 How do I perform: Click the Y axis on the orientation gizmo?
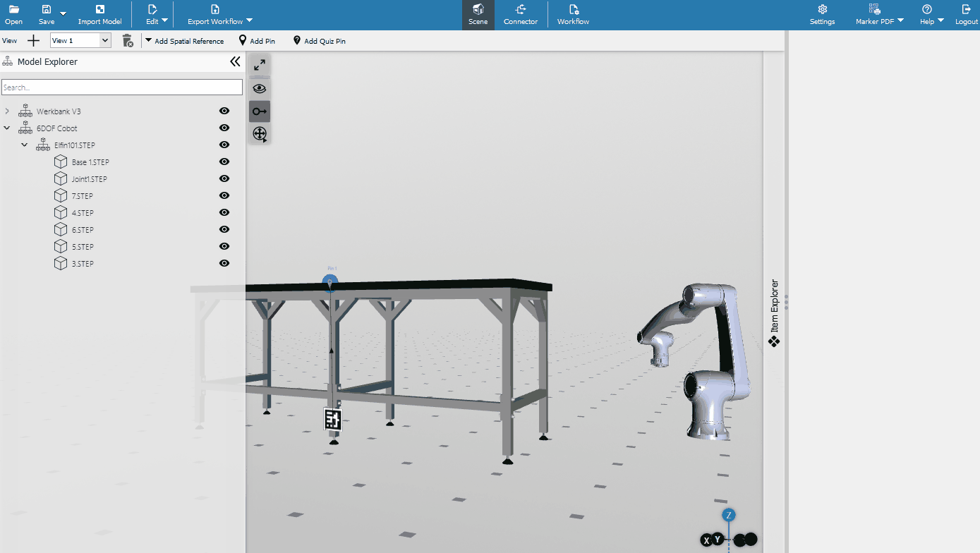tap(718, 539)
